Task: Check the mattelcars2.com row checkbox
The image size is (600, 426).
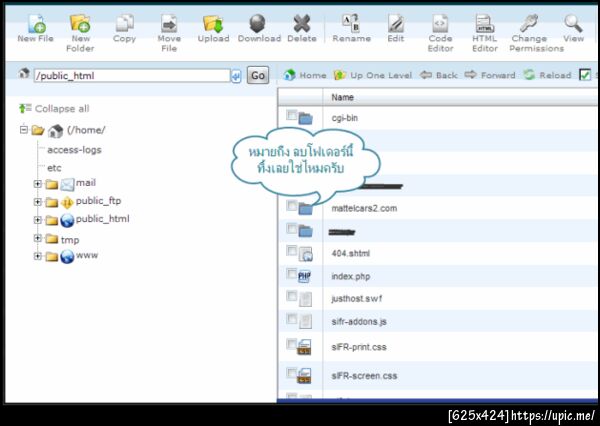Action: coord(292,206)
